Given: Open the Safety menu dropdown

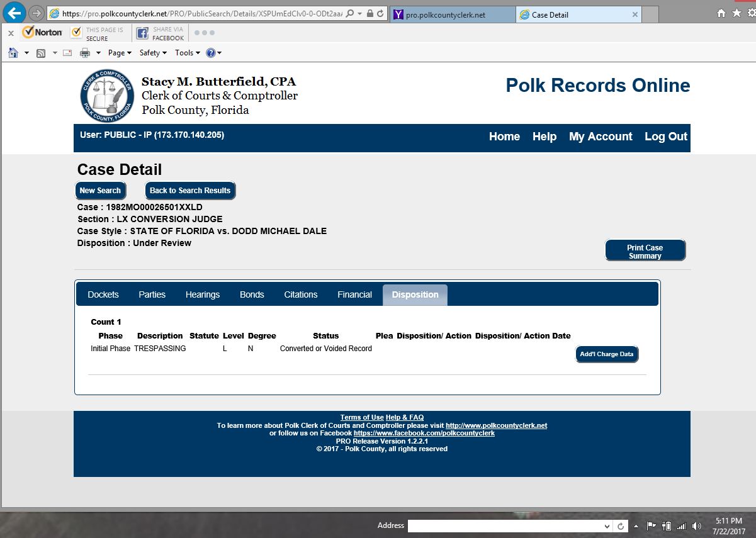Looking at the screenshot, I should click(153, 53).
